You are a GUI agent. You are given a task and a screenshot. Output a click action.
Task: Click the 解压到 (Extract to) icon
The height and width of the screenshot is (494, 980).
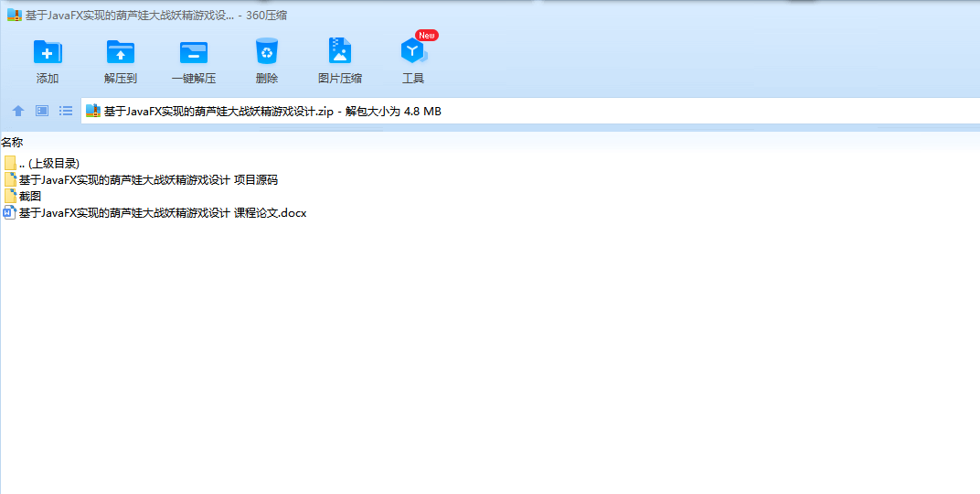click(x=121, y=52)
